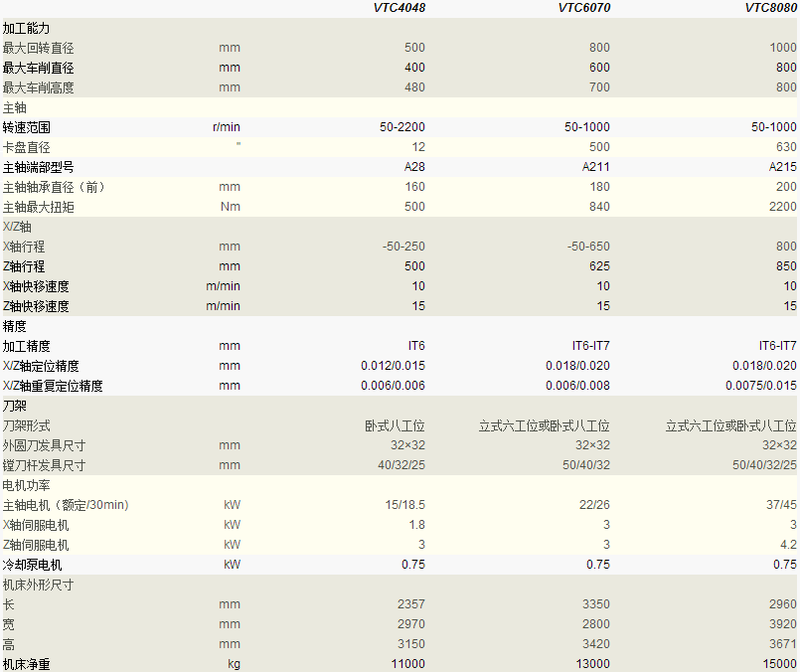800x672 pixels.
Task: Click the IT6 accuracy value for VTC4048
Action: [416, 346]
